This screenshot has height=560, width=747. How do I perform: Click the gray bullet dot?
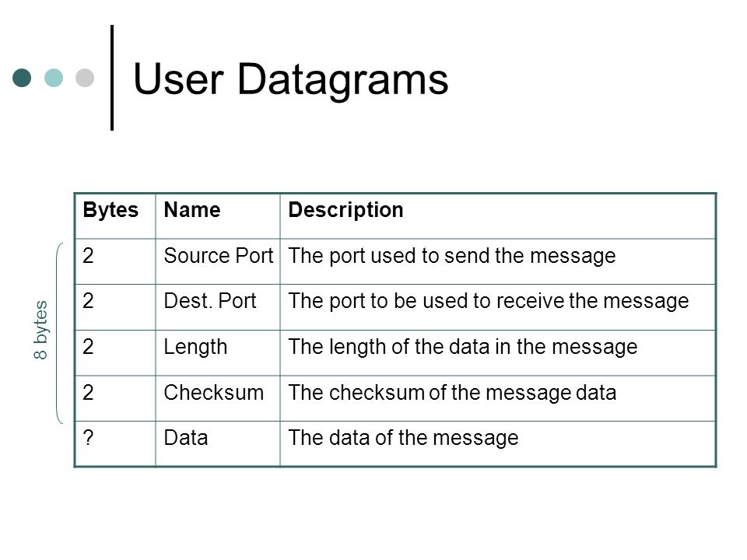coord(85,78)
